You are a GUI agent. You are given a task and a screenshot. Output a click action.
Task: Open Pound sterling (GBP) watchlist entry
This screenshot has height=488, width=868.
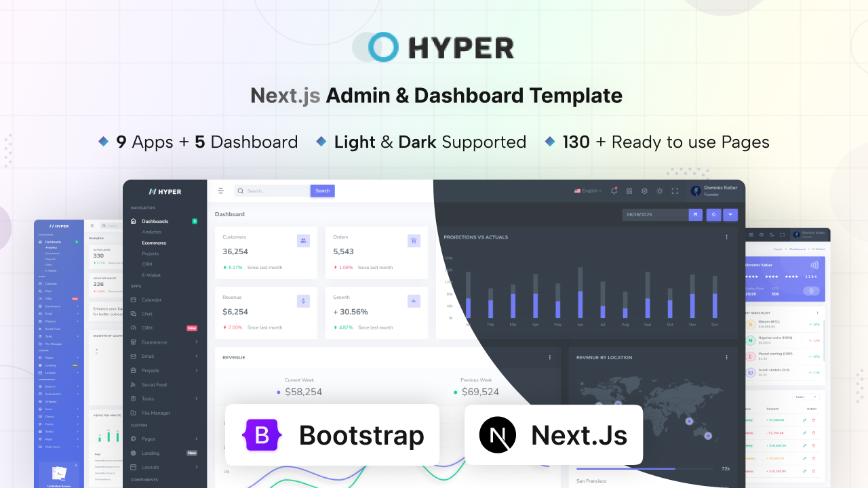point(783,357)
